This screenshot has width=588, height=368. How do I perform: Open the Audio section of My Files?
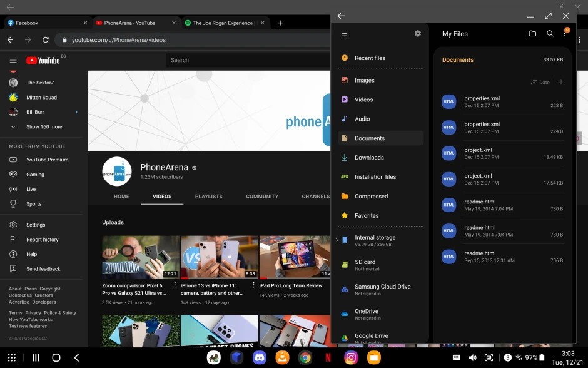point(362,119)
